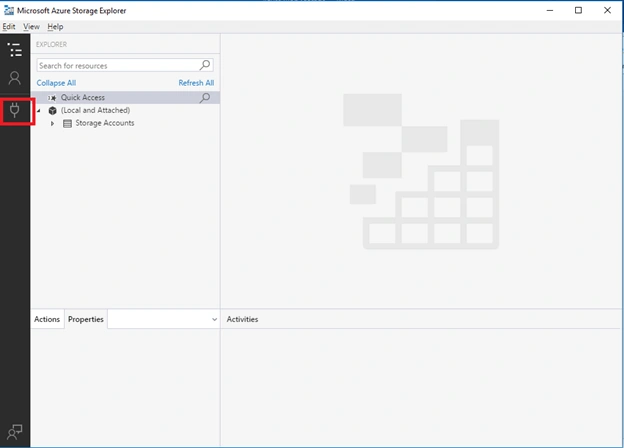Collapse the Local and Attached node arrow
The width and height of the screenshot is (624, 448).
coord(39,111)
